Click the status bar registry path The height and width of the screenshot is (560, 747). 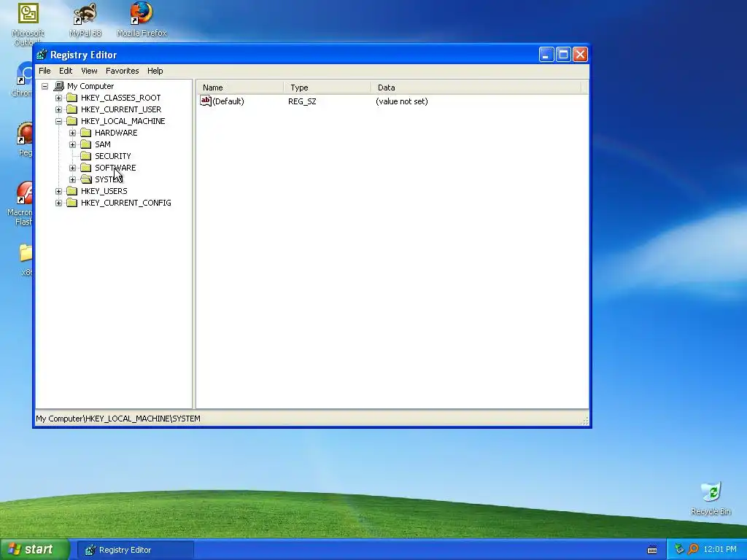(x=118, y=419)
